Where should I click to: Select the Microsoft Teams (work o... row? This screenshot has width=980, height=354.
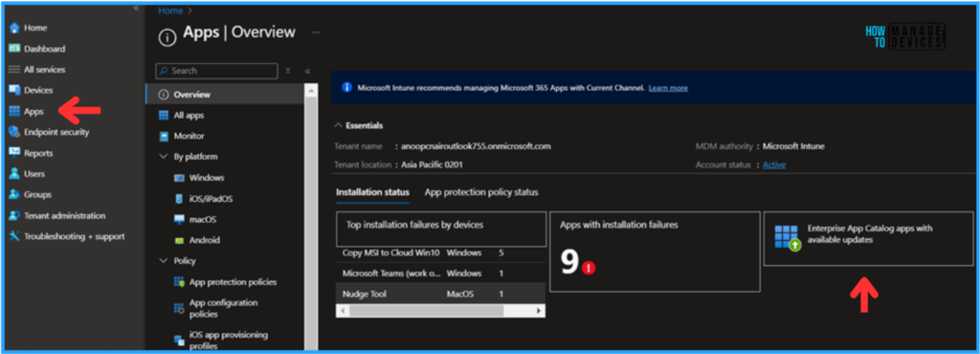point(440,273)
